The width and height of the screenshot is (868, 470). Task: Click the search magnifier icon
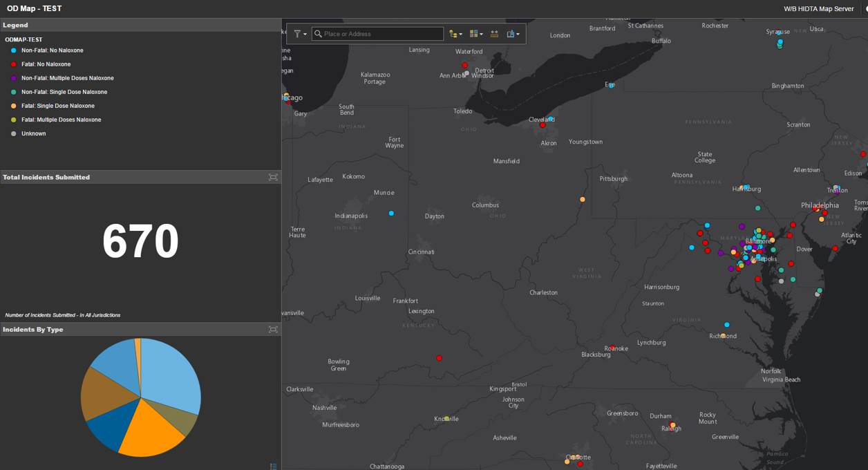click(x=318, y=34)
